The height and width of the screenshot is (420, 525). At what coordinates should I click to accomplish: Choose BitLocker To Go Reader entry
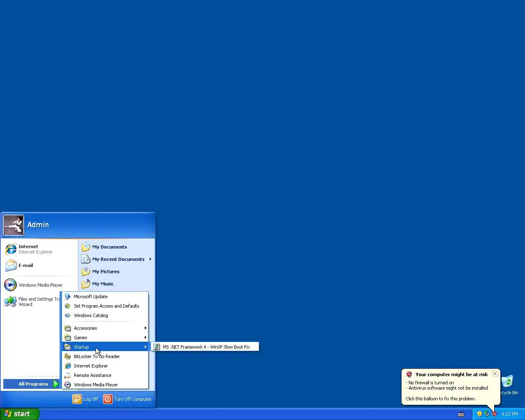click(105, 356)
